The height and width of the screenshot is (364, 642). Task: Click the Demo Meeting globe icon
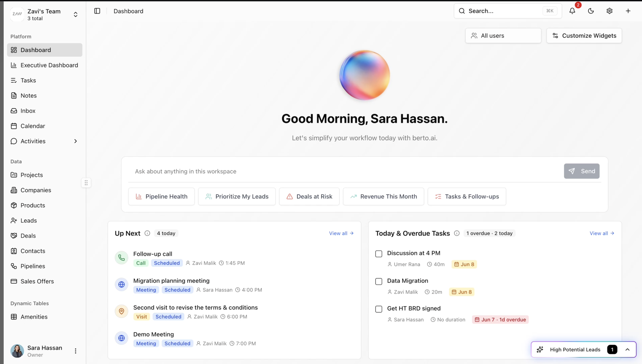[x=121, y=338]
